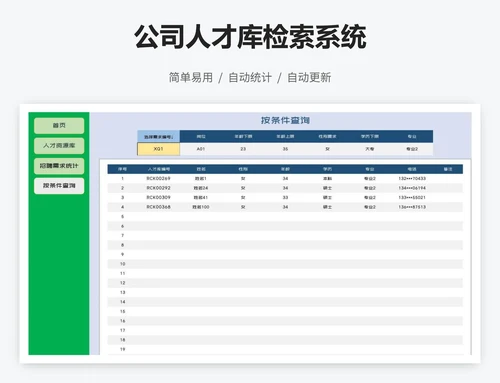This screenshot has height=383, width=500.
Task: Click the yellow XQ1 requirement number cell
Action: [159, 149]
